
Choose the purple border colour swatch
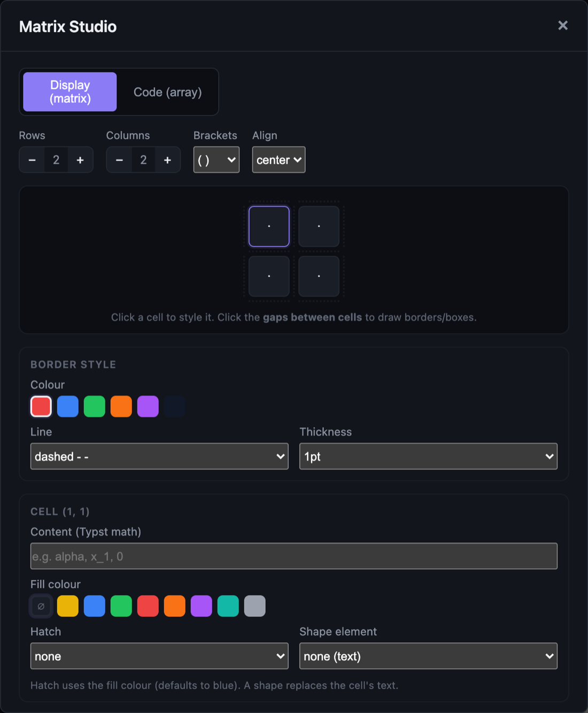click(148, 407)
